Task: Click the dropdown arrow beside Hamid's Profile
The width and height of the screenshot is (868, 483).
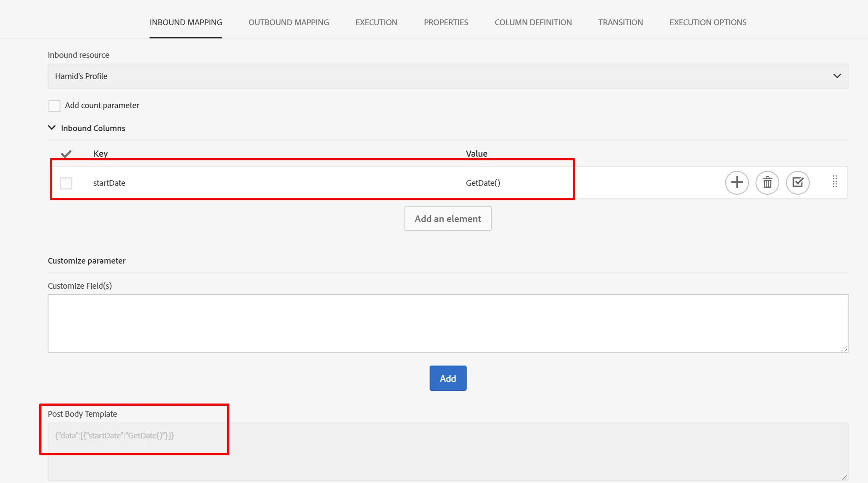Action: click(837, 76)
